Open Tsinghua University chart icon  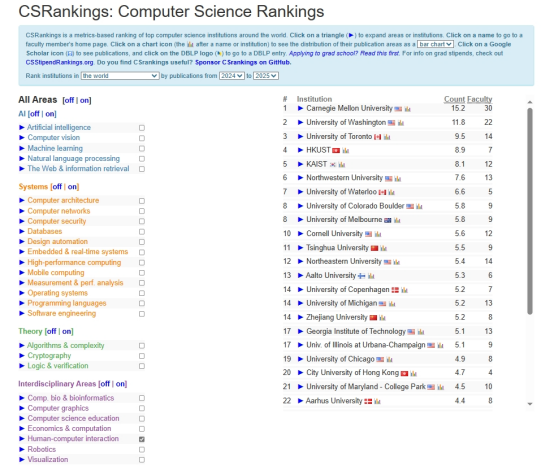[384, 248]
